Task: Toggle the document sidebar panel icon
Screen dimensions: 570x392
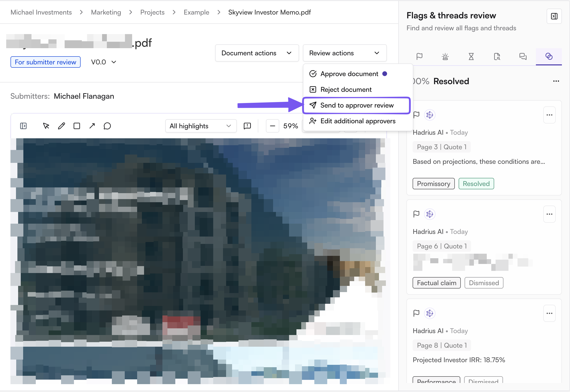Action: (23, 126)
